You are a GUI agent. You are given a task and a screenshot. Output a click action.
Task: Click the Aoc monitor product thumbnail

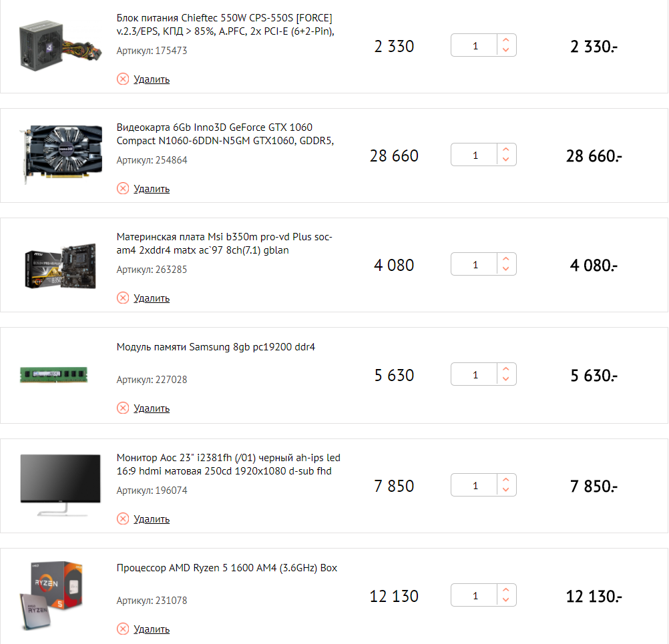pyautogui.click(x=61, y=485)
